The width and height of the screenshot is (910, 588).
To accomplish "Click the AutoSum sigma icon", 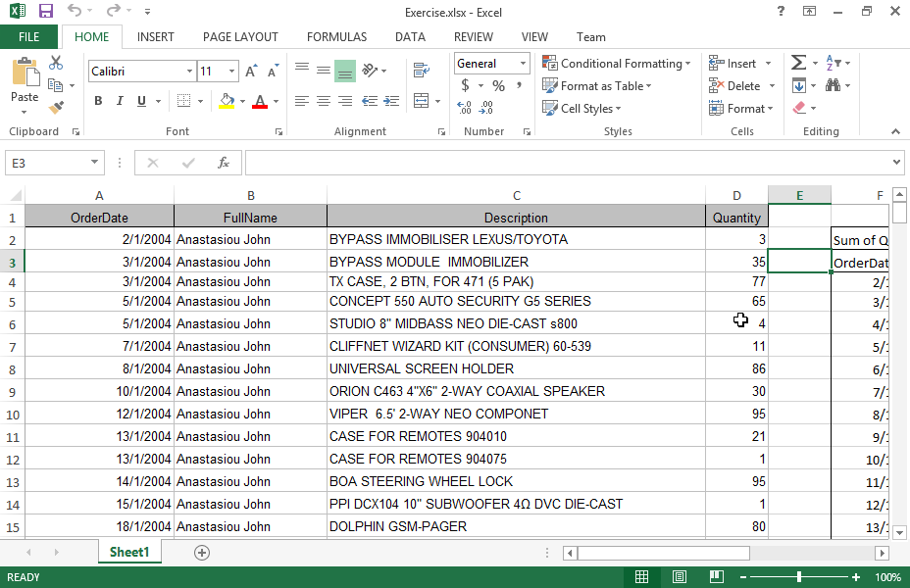I will click(798, 63).
